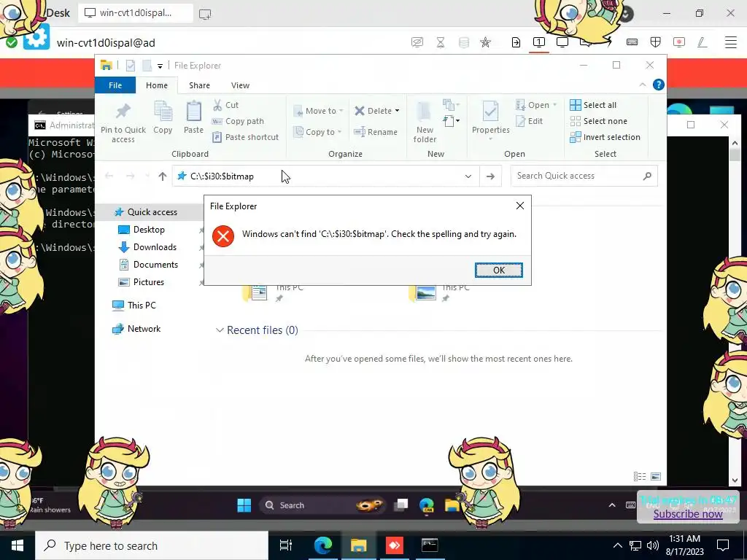The image size is (747, 560).
Task: Select This PC in navigation pane
Action: tap(141, 306)
